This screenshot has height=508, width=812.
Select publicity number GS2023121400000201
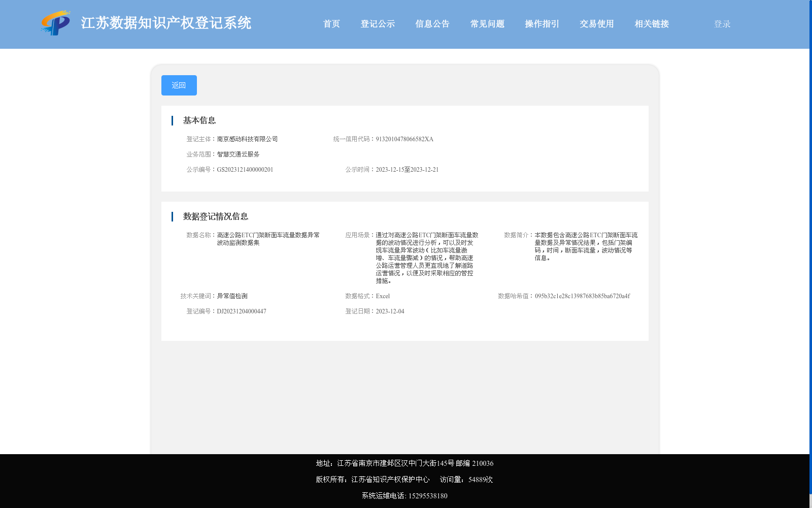[245, 170]
